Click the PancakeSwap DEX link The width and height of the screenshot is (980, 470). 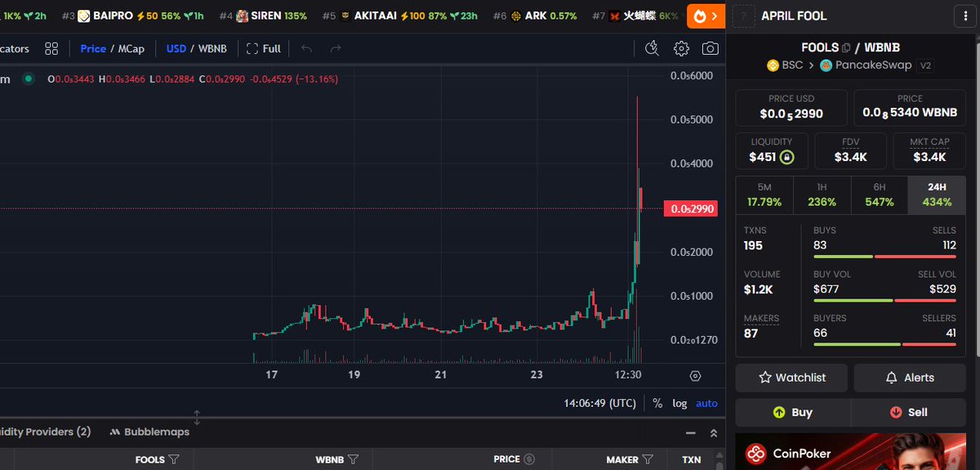click(x=866, y=65)
